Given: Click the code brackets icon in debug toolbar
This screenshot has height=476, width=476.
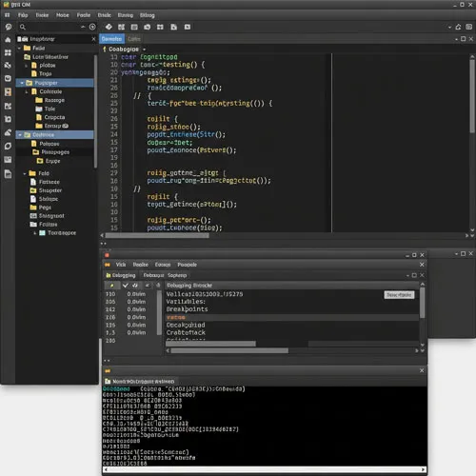Looking at the screenshot, I should coord(135,286).
